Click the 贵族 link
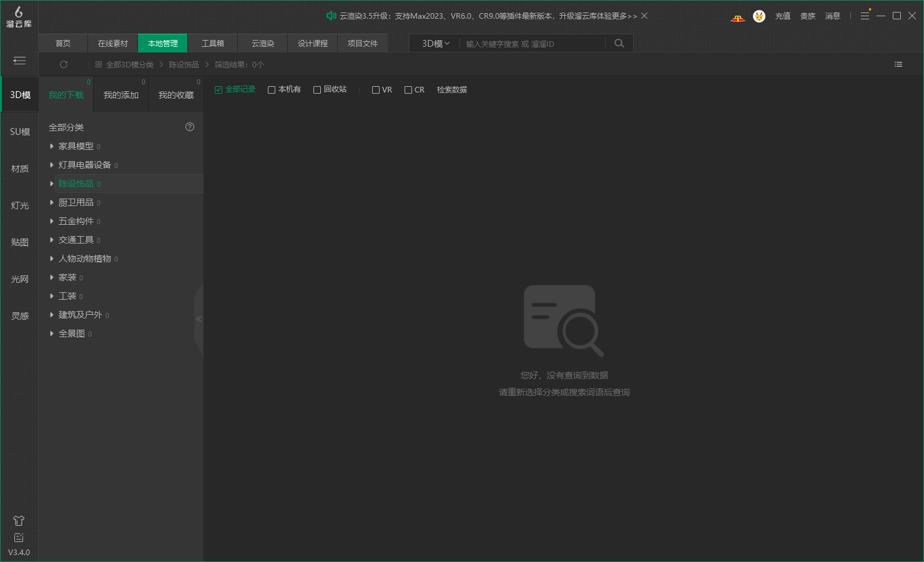The image size is (924, 562). point(808,16)
